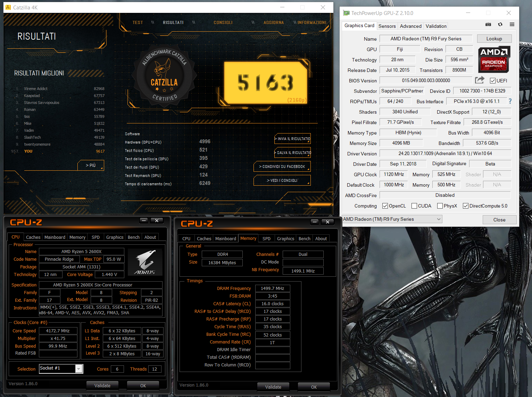Switch to the Advanced tab in GPU-Z
This screenshot has width=532, height=397.
point(410,26)
